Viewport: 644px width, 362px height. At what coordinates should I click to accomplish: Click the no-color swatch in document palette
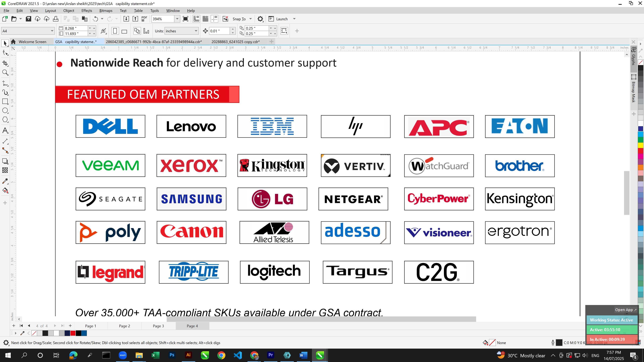(x=34, y=333)
